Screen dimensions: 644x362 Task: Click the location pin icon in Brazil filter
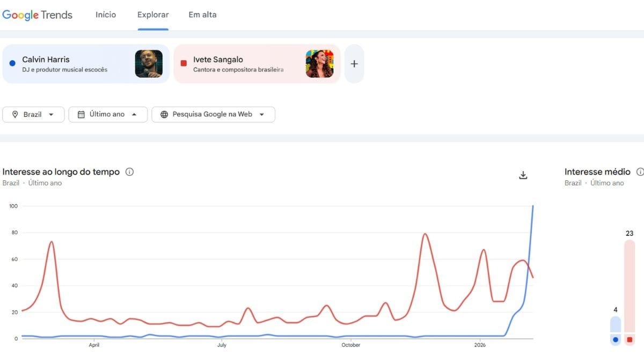pyautogui.click(x=15, y=114)
